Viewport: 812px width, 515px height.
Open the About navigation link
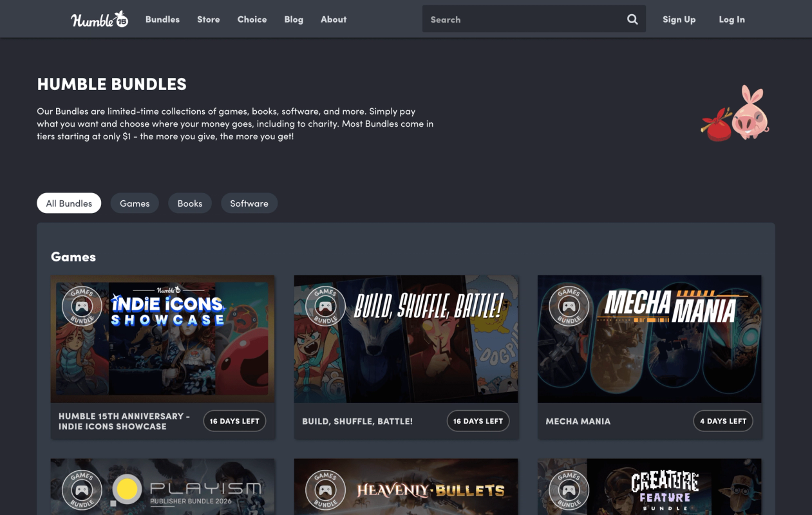pos(334,19)
